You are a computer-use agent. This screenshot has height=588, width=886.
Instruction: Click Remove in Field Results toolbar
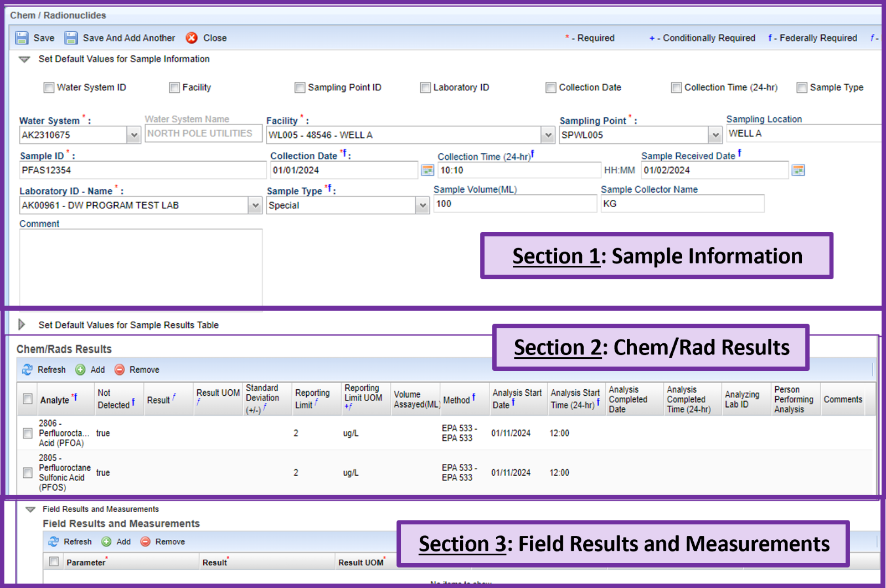click(x=146, y=541)
